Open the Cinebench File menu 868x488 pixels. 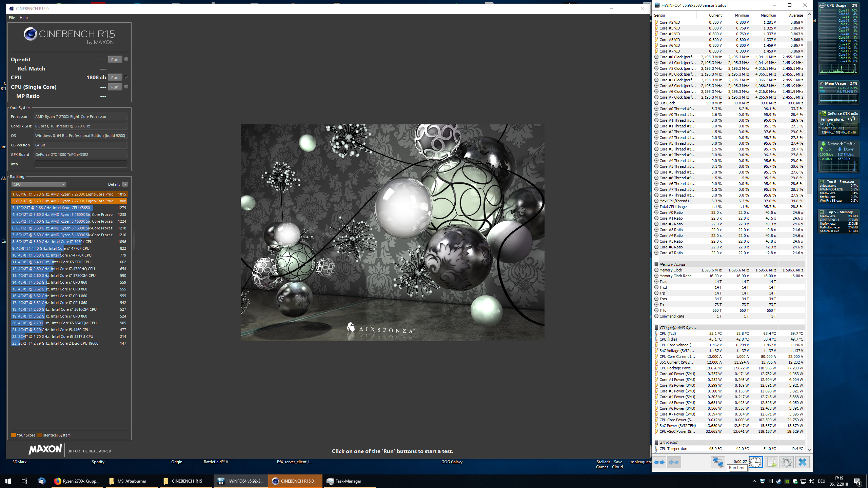coord(12,18)
